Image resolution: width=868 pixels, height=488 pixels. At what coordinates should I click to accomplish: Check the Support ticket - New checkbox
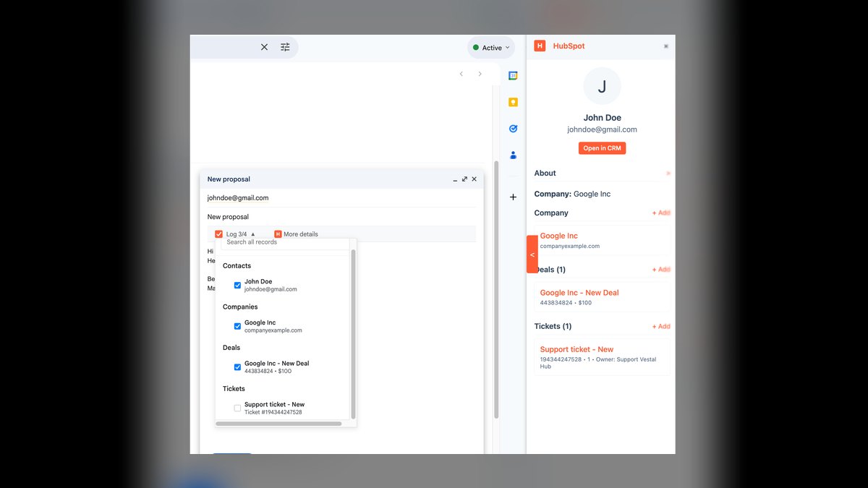pyautogui.click(x=237, y=408)
